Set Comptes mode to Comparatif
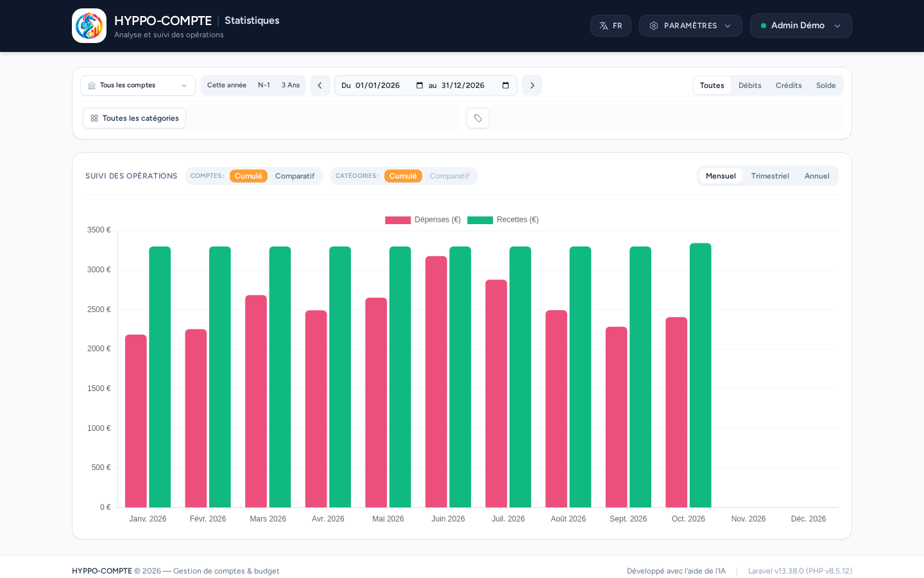Viewport: 924px width, 578px height. coord(295,176)
